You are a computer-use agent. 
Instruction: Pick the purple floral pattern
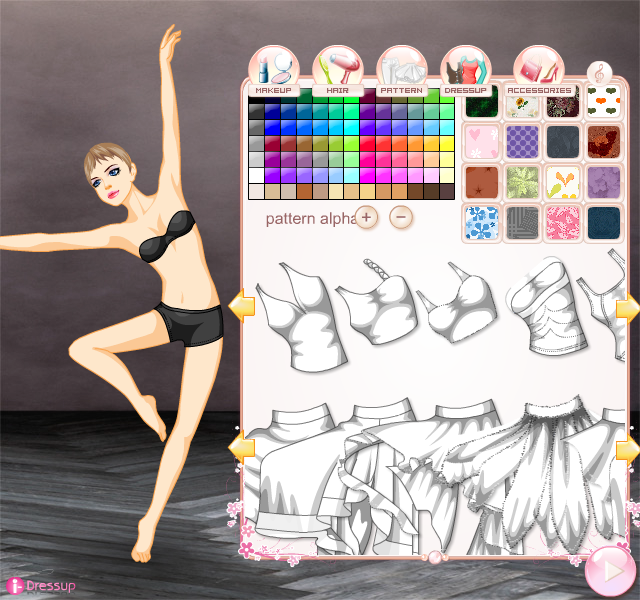coord(604,182)
